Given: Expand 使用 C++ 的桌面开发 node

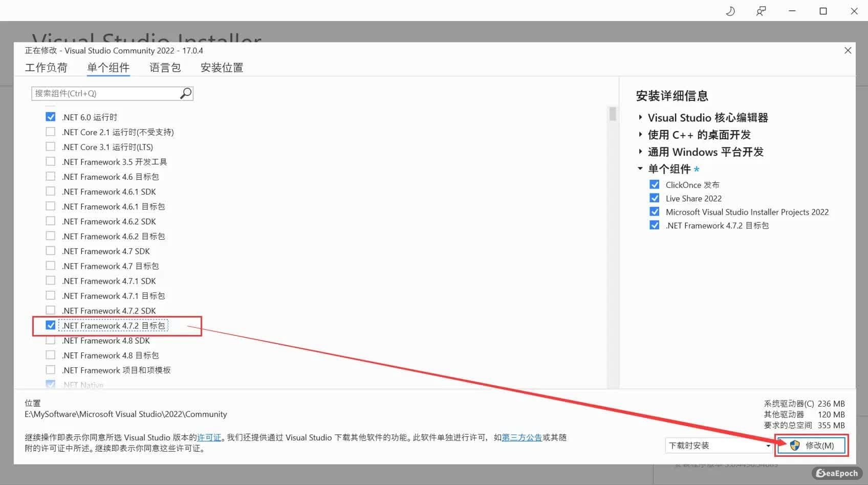Looking at the screenshot, I should (x=640, y=135).
